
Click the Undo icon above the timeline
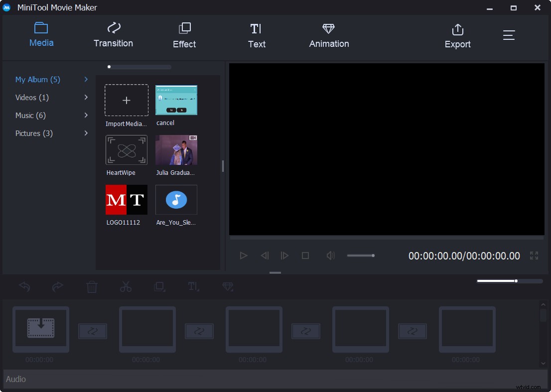(24, 287)
